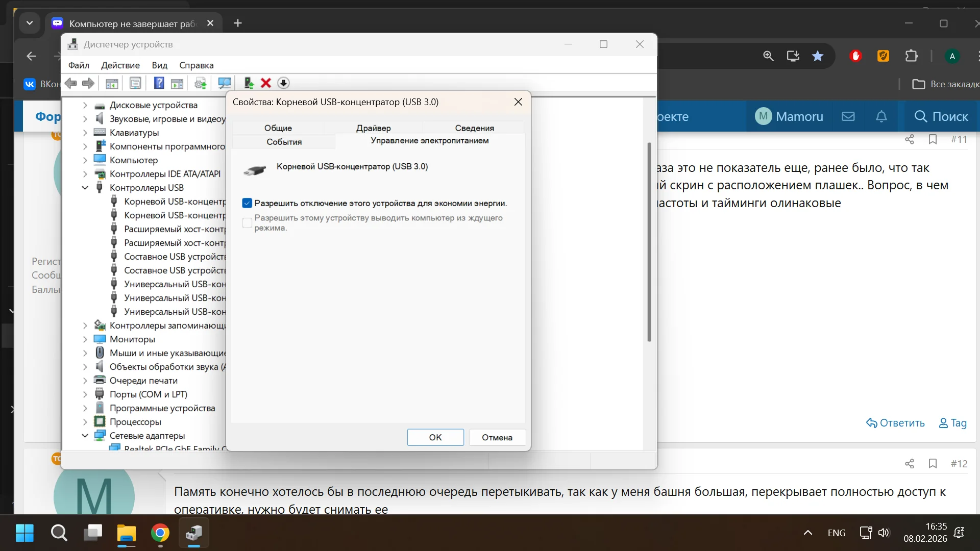Click the notifications bell icon on forum

[x=881, y=117]
